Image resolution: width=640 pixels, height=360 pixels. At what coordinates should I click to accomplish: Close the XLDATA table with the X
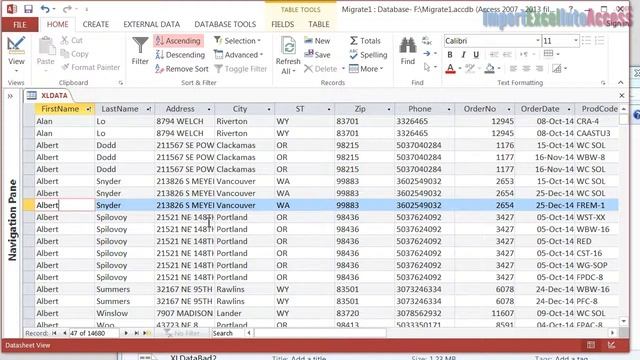(622, 96)
